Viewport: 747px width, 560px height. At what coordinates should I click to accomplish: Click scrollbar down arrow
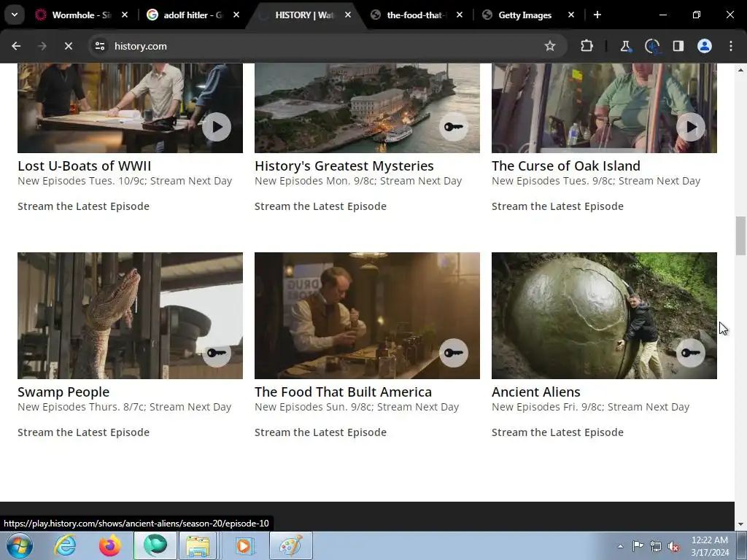(x=740, y=524)
